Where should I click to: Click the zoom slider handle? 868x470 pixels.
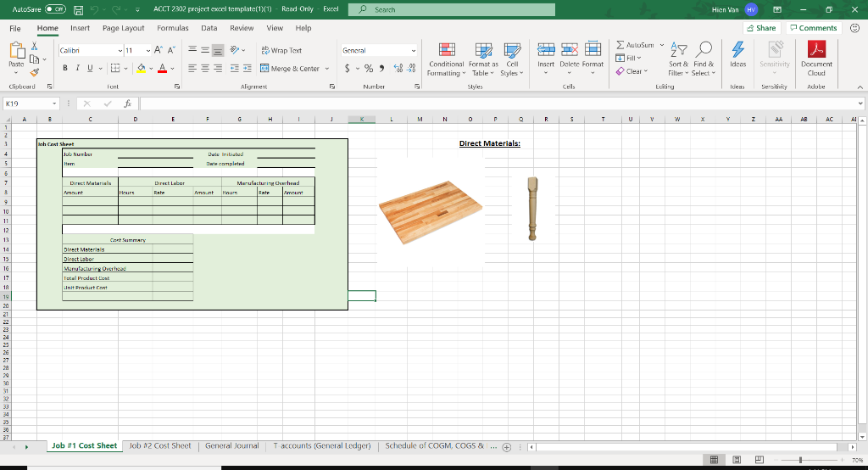800,460
